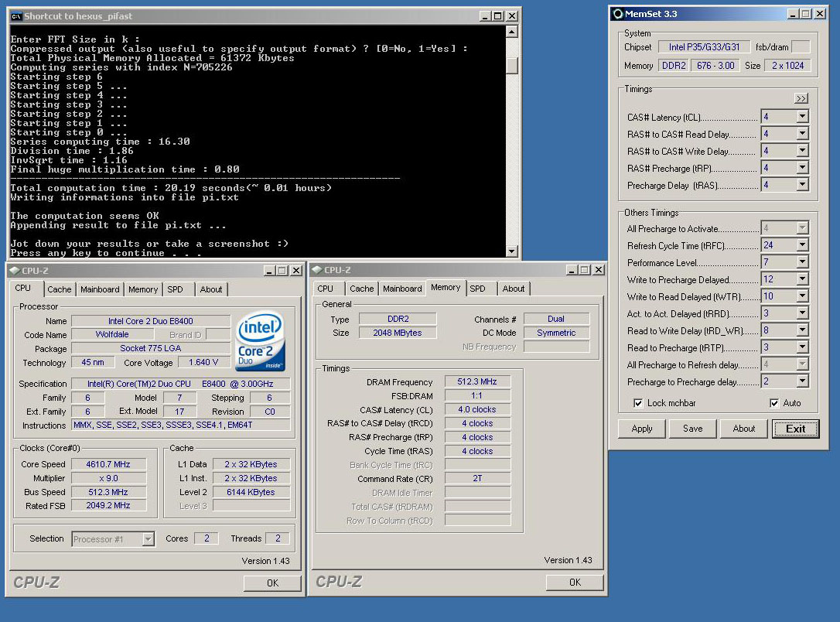The height and width of the screenshot is (622, 840).
Task: Open the Read to Write Delay dropdown
Action: point(802,330)
